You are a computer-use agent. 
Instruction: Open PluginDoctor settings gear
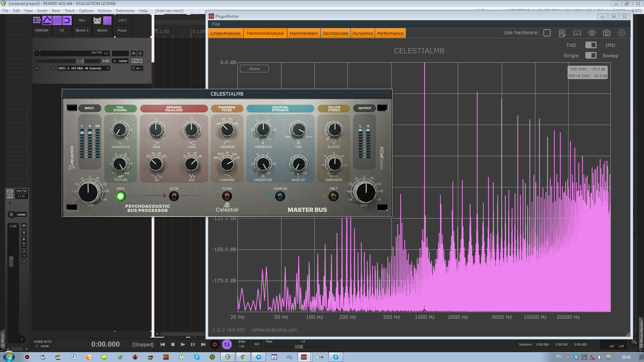pyautogui.click(x=621, y=33)
